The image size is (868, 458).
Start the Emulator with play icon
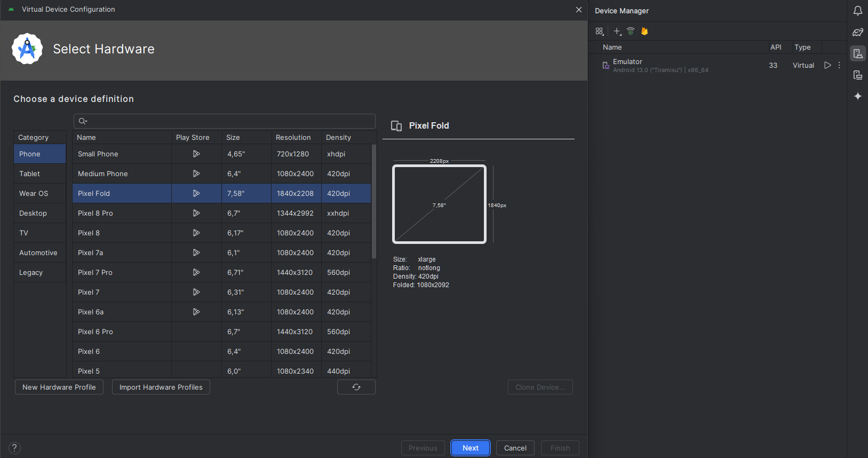coord(827,65)
